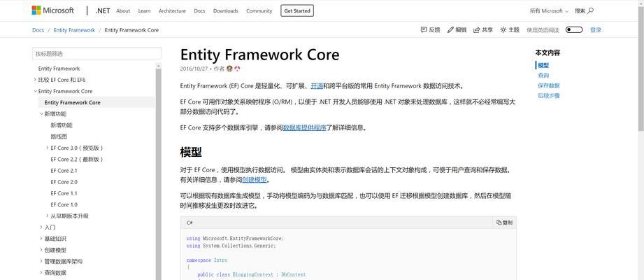This screenshot has width=644, height=280.
Task: Jump to 后续步骤 in 本文内容
Action: pos(549,95)
